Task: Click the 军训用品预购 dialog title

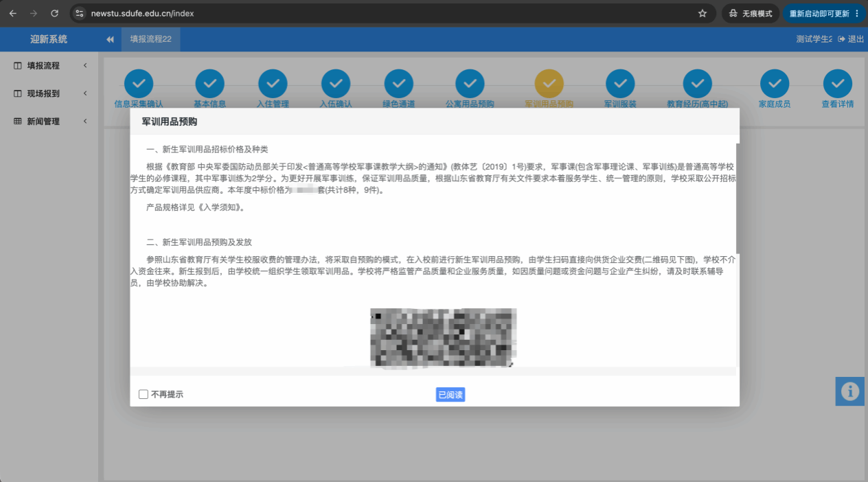Action: pos(170,122)
